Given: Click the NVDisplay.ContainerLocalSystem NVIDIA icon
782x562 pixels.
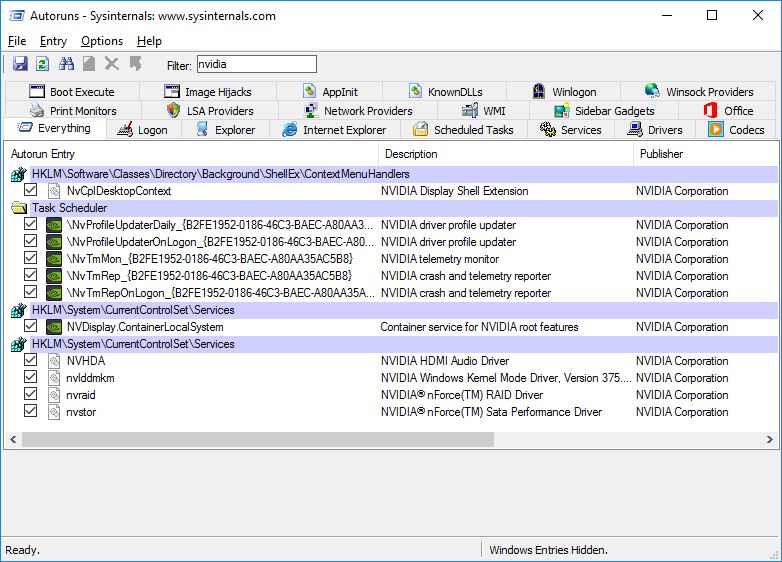Looking at the screenshot, I should 54,327.
